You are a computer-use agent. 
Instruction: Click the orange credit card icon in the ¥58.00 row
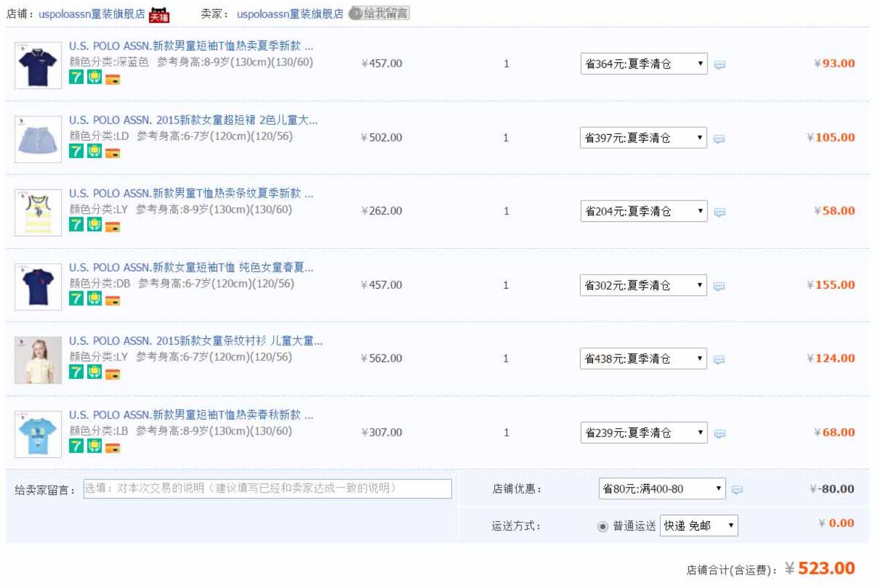[x=113, y=227]
